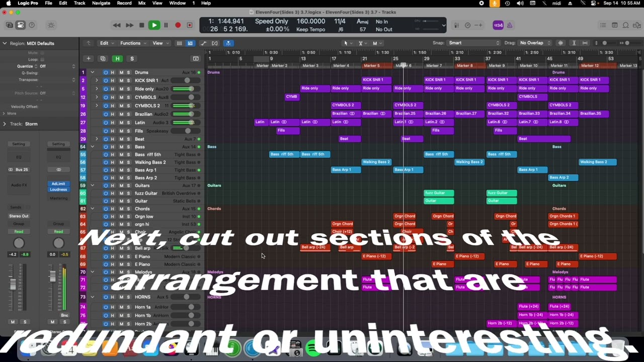The width and height of the screenshot is (644, 362).
Task: Open the Library panel icon
Action: [10, 25]
